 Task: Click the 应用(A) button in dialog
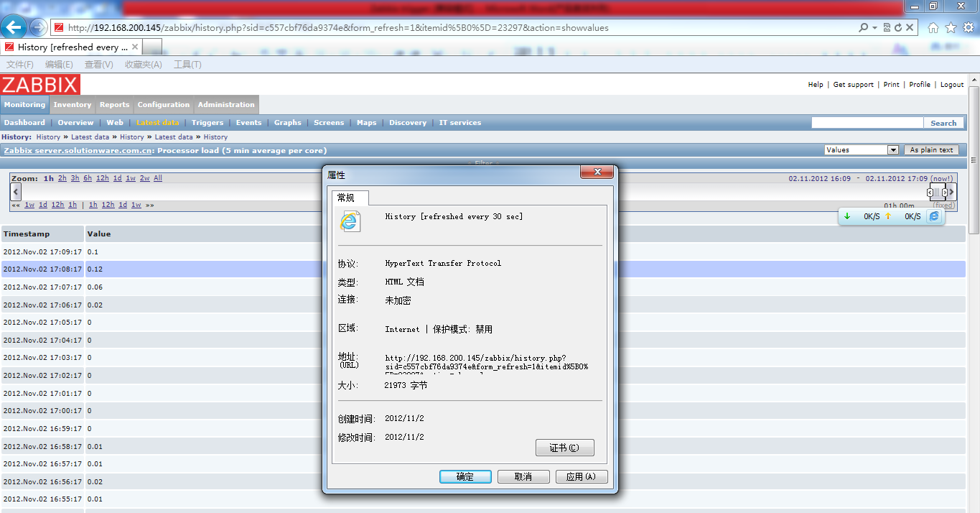(581, 476)
